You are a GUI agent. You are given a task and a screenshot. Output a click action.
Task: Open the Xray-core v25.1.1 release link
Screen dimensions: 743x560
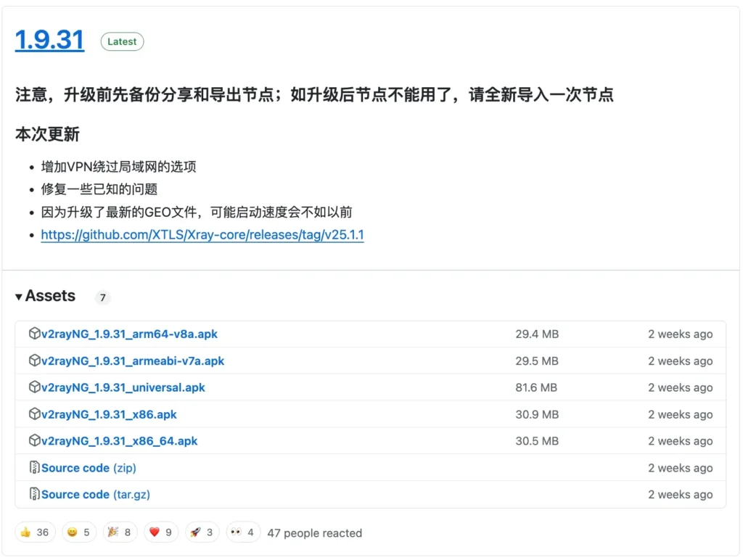(x=202, y=235)
